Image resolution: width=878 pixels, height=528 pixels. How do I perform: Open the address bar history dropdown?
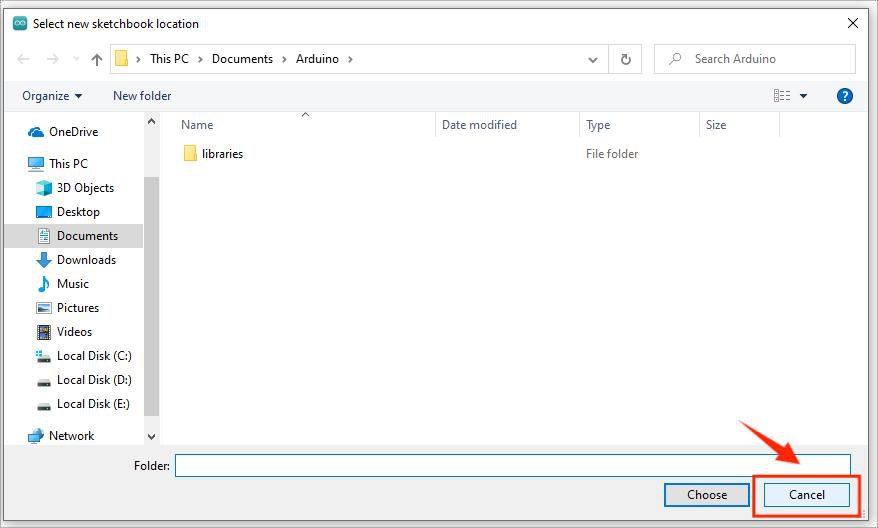coord(592,59)
